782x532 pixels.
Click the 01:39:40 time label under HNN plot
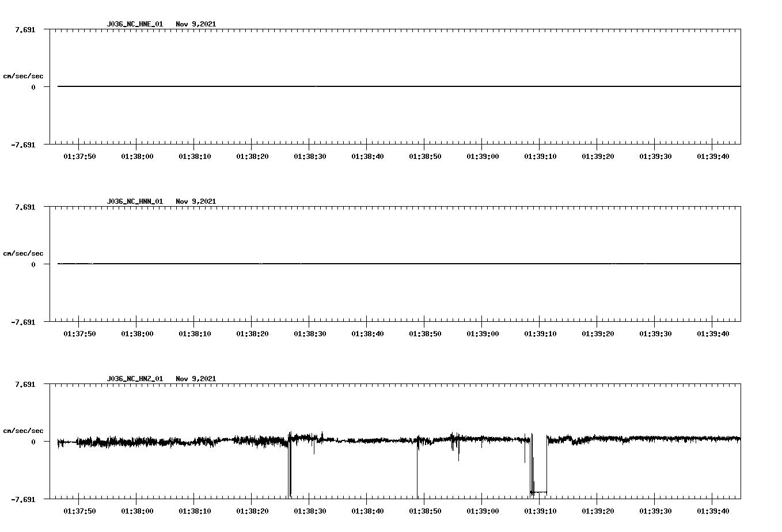point(713,334)
